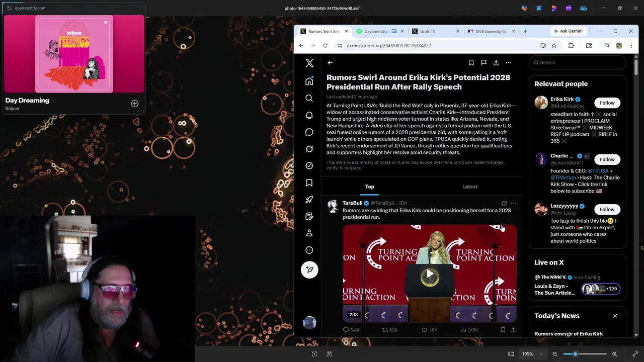
Task: Click the Day Dreaming album art thumbnail
Action: coord(74,54)
